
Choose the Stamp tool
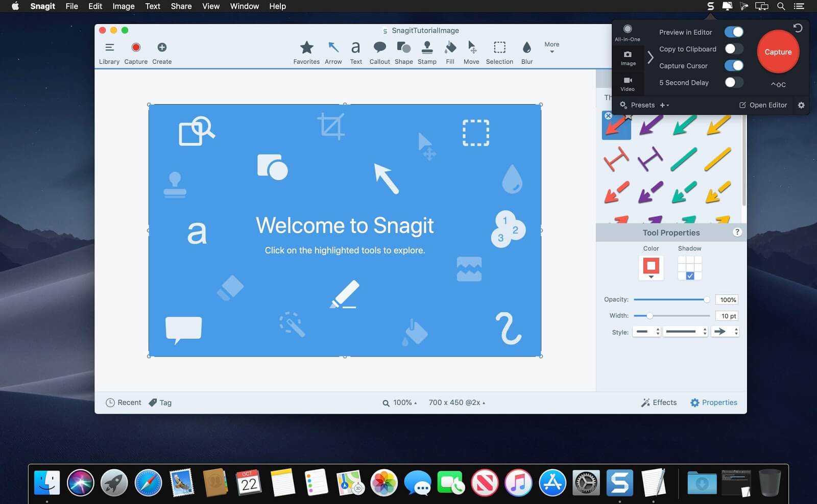coord(427,53)
